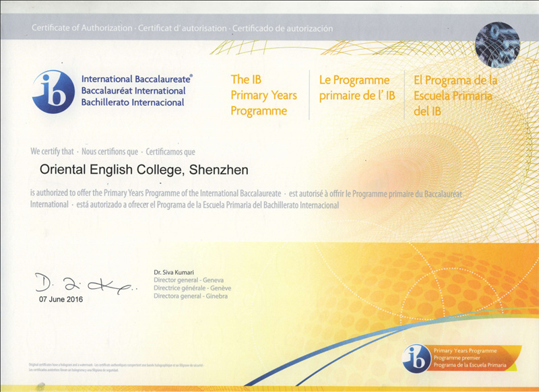
Task: Click the 'Certificamos que' phrase
Action: 170,152
